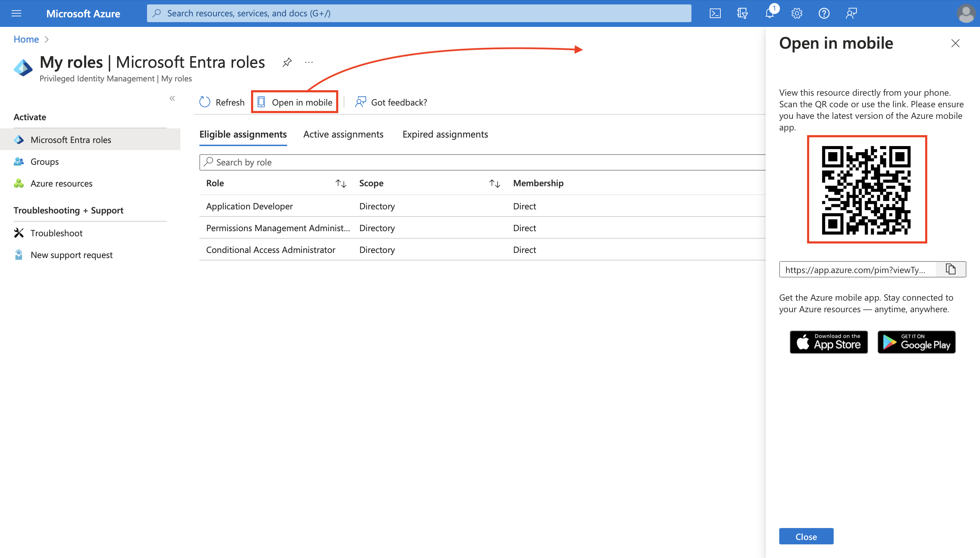Click Azure portal settings gear icon
Image resolution: width=980 pixels, height=558 pixels.
[796, 13]
